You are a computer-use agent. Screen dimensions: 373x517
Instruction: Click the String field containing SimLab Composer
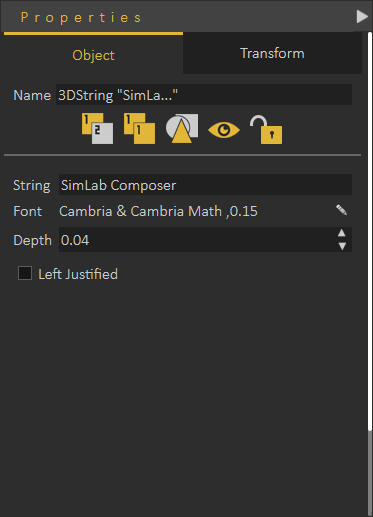[x=205, y=185]
